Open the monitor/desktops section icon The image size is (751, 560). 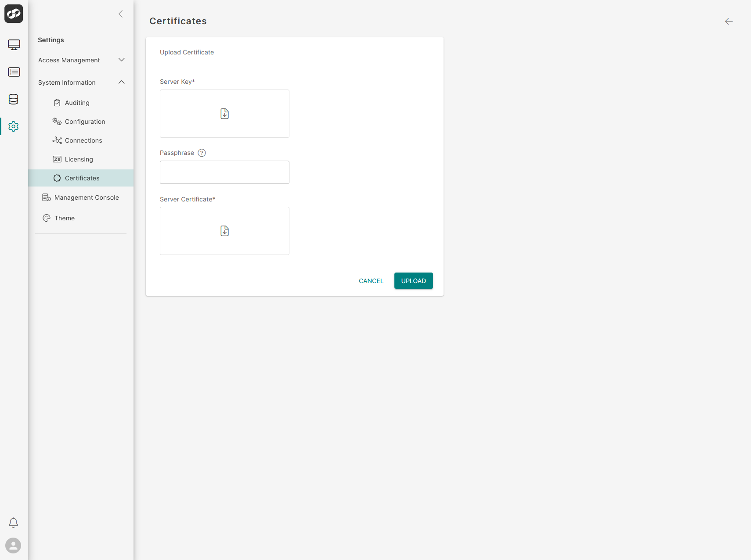14,45
